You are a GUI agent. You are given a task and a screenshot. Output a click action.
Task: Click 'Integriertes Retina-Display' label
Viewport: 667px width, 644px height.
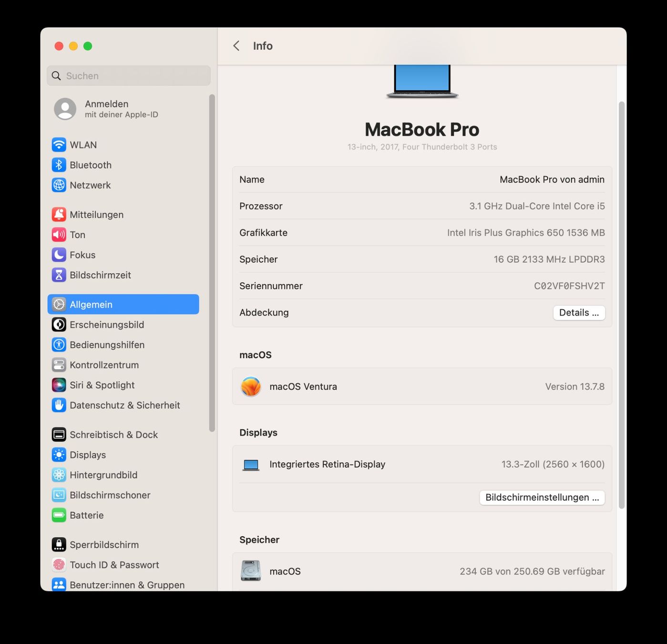coord(327,464)
